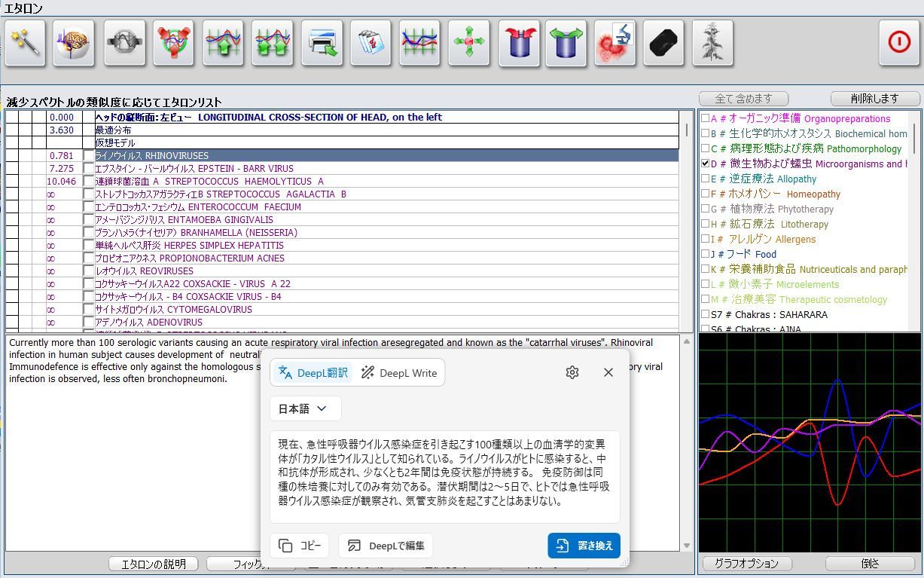Click the microscope toolbar icon
Viewport: 924px width, 578px height.
(614, 43)
